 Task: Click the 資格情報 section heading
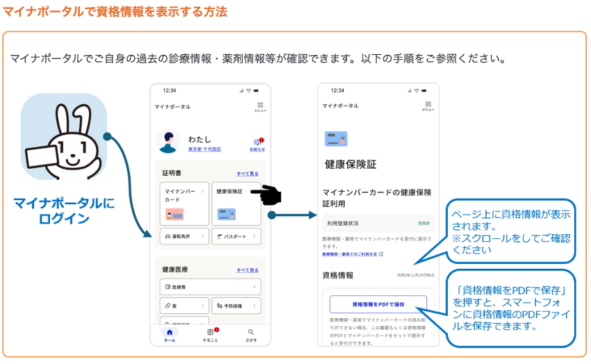(338, 276)
